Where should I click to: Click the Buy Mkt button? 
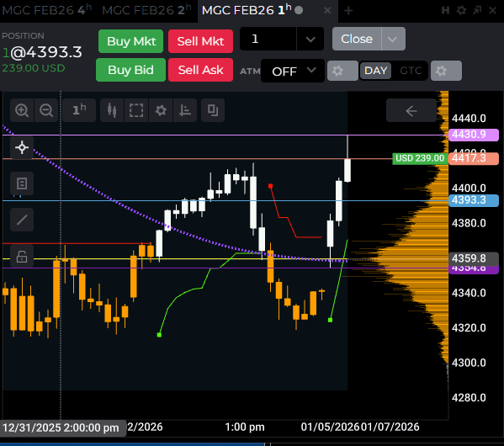tap(130, 41)
